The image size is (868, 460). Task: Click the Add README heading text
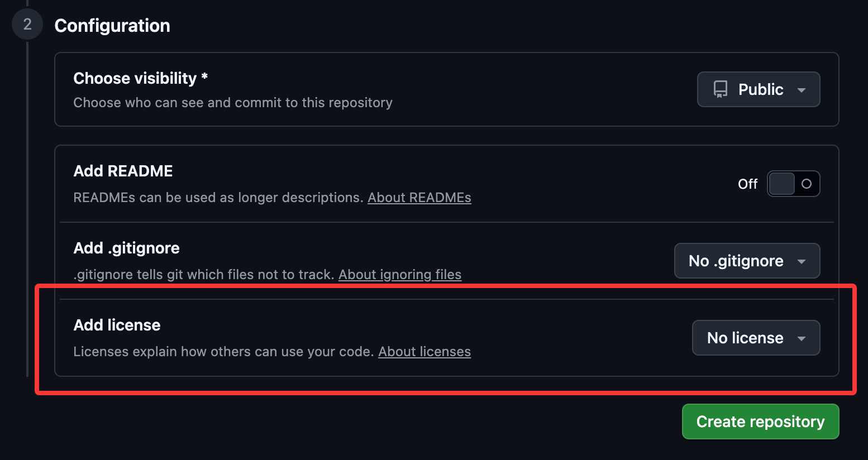pos(123,171)
